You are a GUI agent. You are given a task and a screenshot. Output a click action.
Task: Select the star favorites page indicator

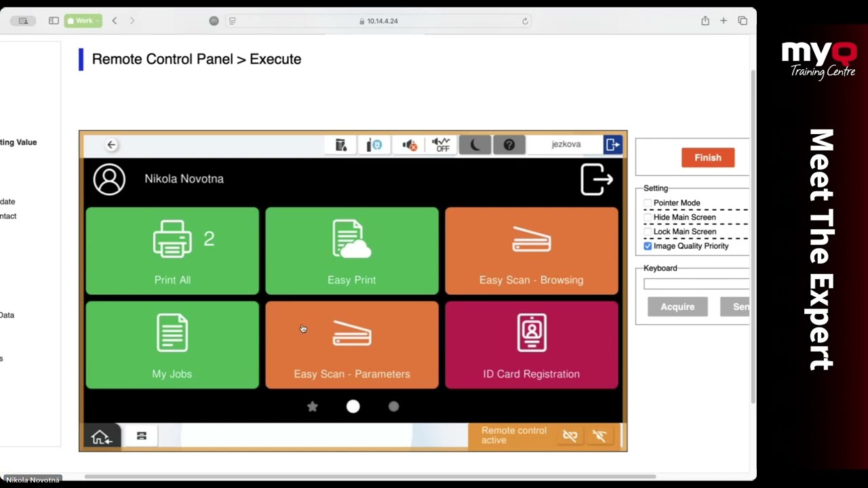pyautogui.click(x=313, y=407)
